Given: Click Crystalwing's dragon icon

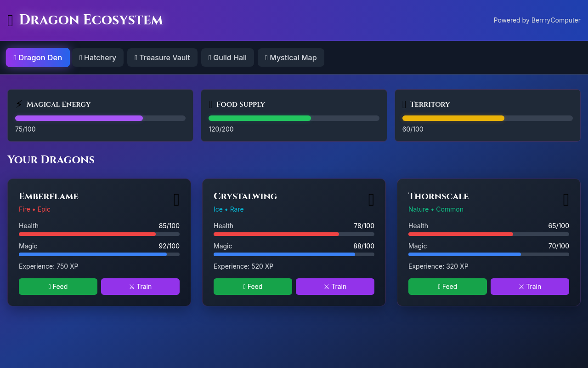Looking at the screenshot, I should [371, 200].
